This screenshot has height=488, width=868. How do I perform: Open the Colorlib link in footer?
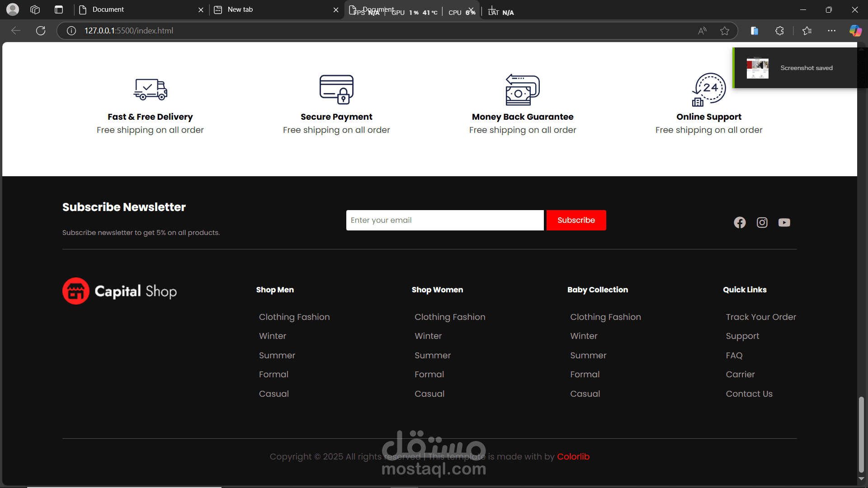click(573, 456)
